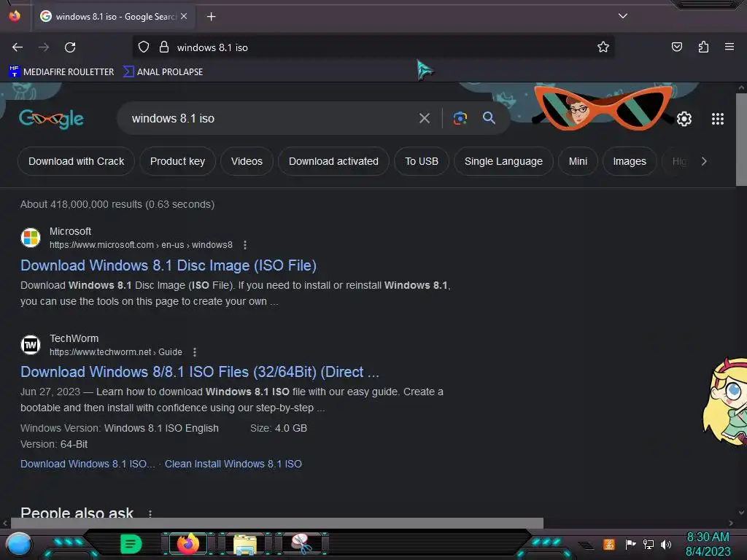Viewport: 747px width, 560px height.
Task: Open Clean Install Windows 8.1 ISO sublink
Action: [233, 464]
